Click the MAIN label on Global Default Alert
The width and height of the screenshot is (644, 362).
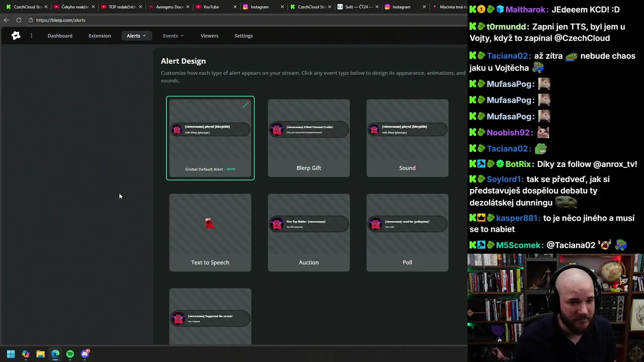point(231,169)
